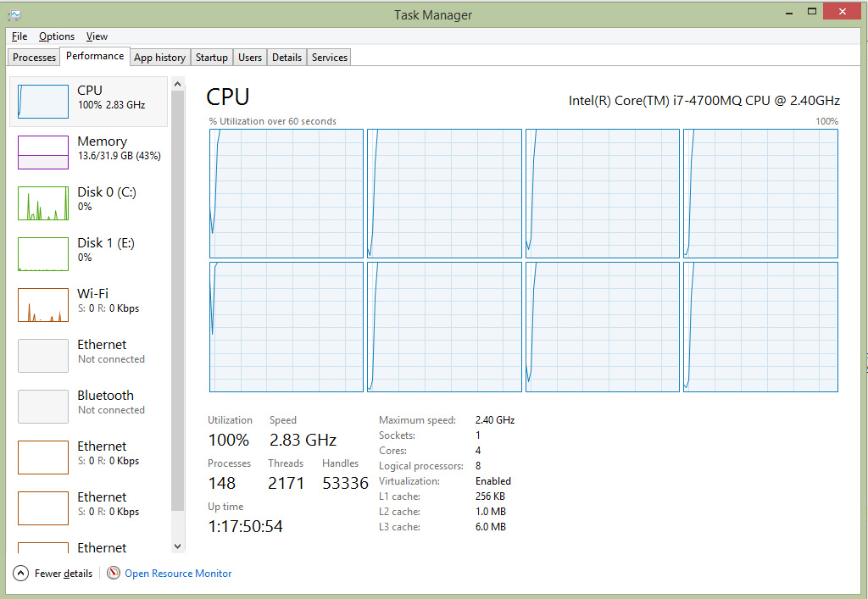
Task: Click the L3 cache value '6.0 MB'
Action: (491, 527)
